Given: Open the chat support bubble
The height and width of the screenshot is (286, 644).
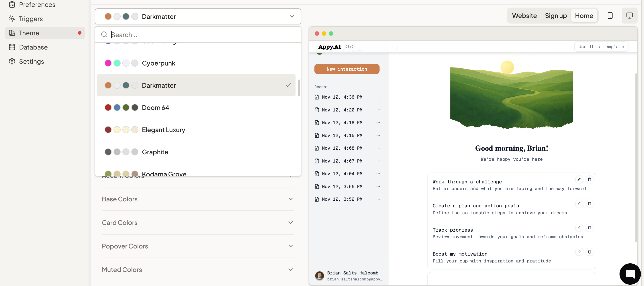Looking at the screenshot, I should click(630, 274).
